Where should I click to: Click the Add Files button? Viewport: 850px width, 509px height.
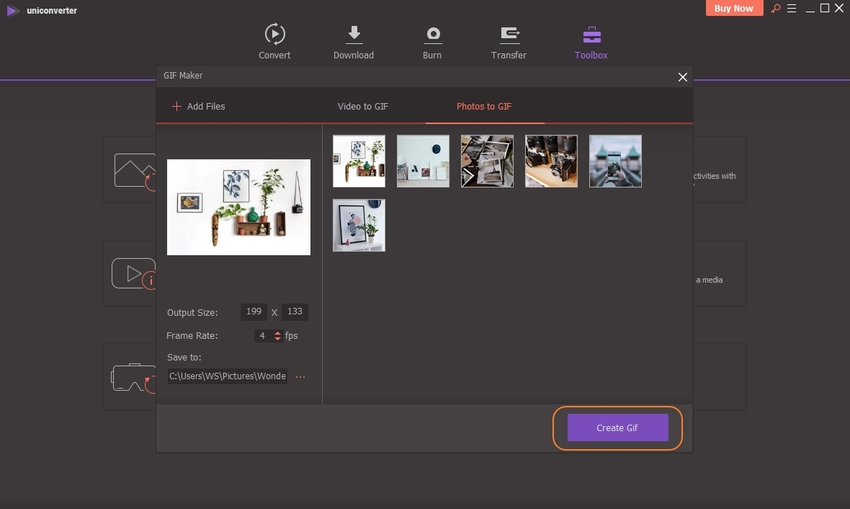pyautogui.click(x=198, y=106)
